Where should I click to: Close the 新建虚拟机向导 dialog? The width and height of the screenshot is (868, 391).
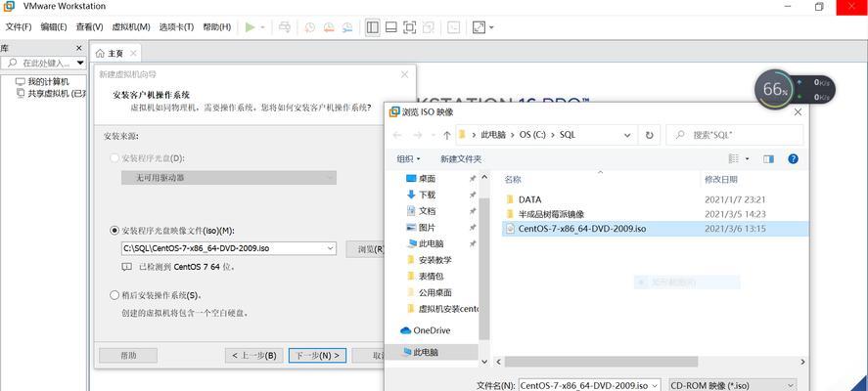click(405, 74)
